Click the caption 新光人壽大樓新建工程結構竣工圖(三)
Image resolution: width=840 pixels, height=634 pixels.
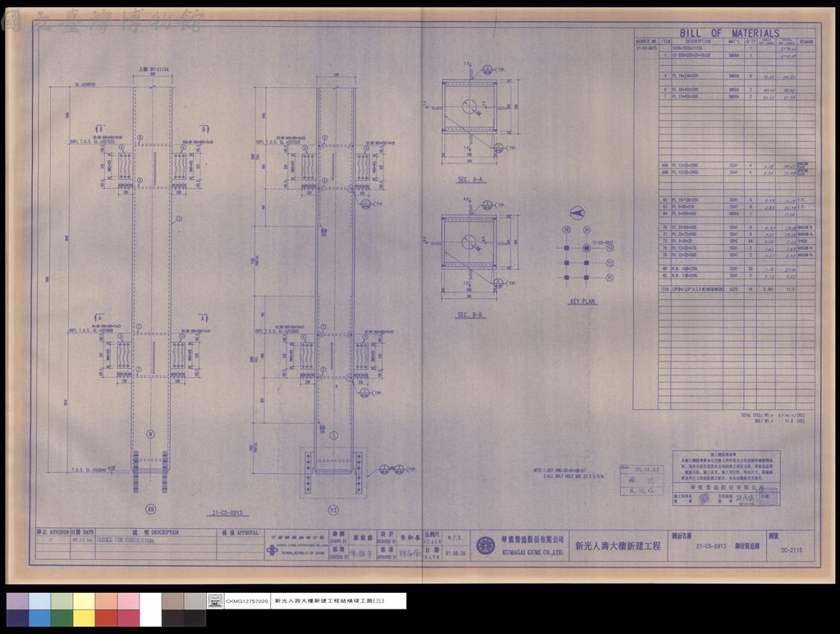(x=329, y=601)
